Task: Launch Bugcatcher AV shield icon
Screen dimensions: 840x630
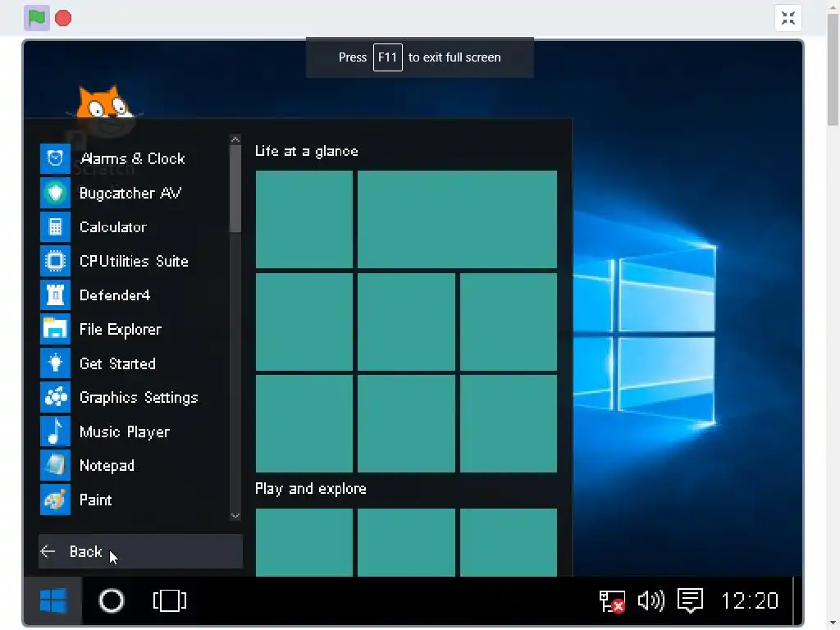Action: (x=55, y=193)
